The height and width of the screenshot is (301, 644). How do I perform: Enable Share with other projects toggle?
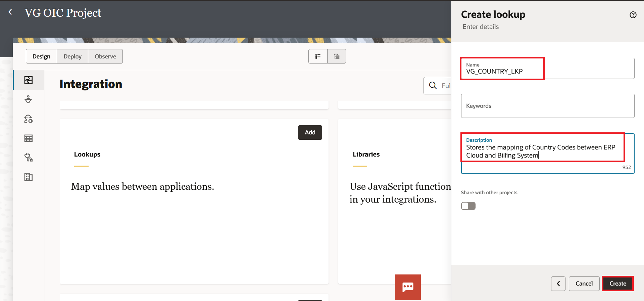pyautogui.click(x=468, y=206)
